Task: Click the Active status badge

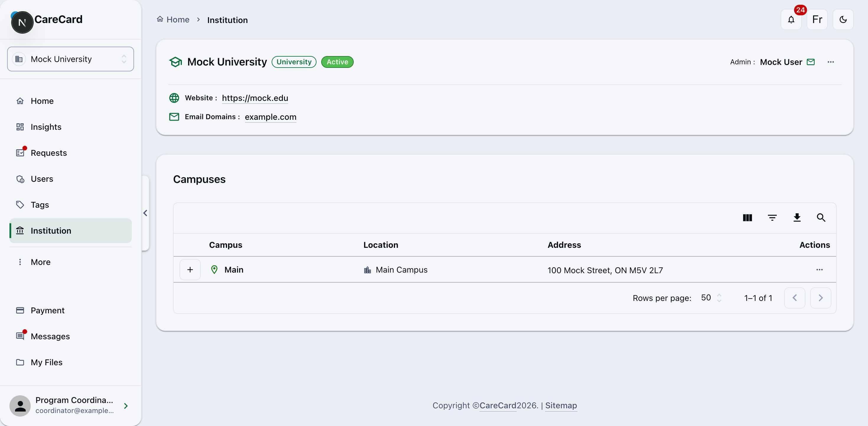Action: tap(337, 62)
